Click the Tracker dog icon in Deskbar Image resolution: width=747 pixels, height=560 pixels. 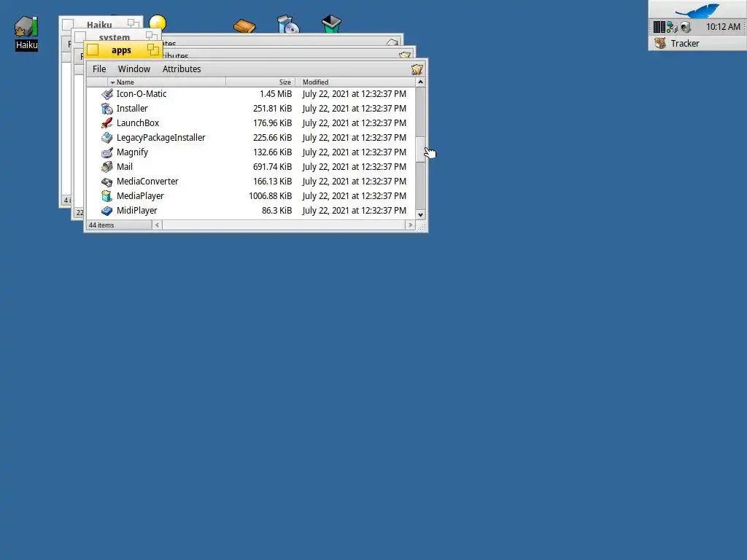tap(660, 43)
